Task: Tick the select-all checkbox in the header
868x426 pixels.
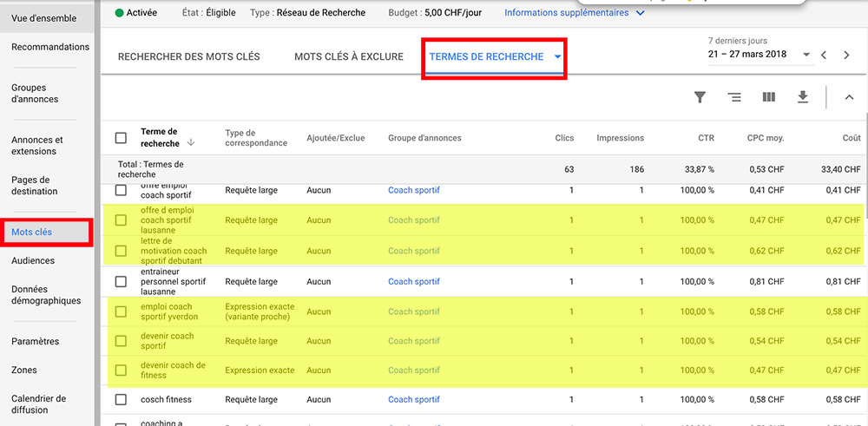Action: (x=122, y=138)
